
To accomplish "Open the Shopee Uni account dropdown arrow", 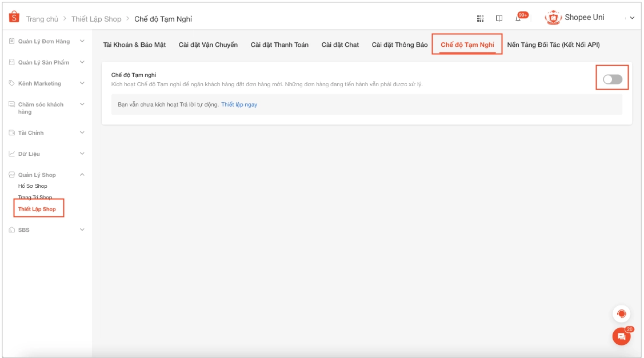I will (632, 18).
